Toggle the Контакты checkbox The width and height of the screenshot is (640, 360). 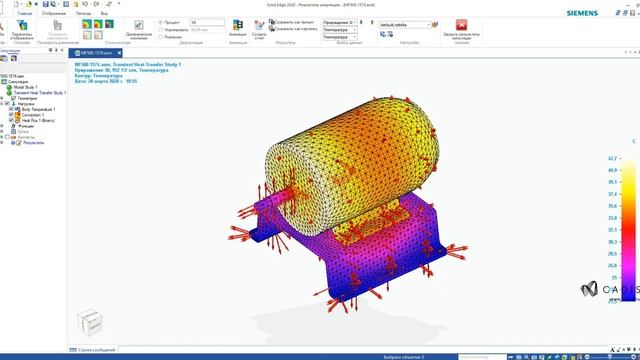7,137
